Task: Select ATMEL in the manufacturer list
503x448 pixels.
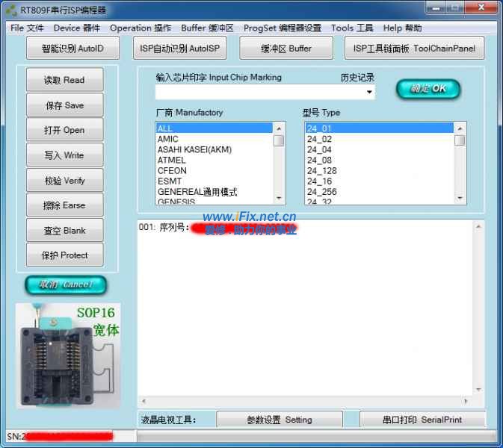Action: (172, 160)
